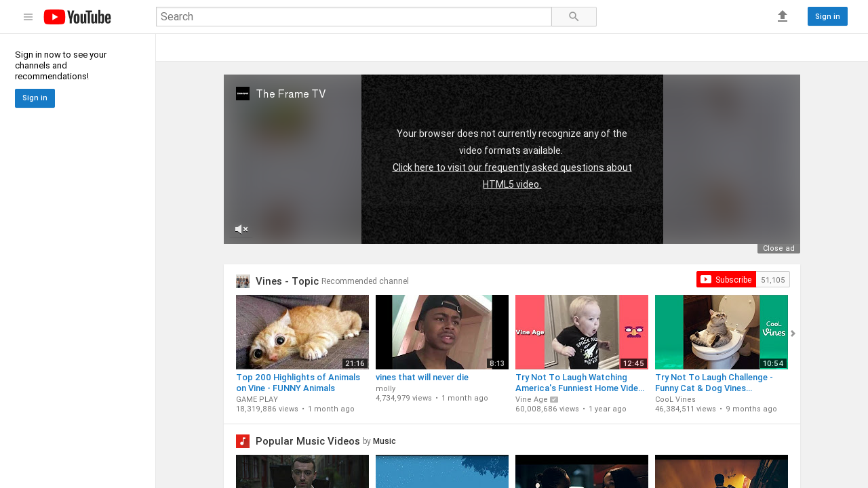Click the 12:45 duration badge

coord(633,363)
